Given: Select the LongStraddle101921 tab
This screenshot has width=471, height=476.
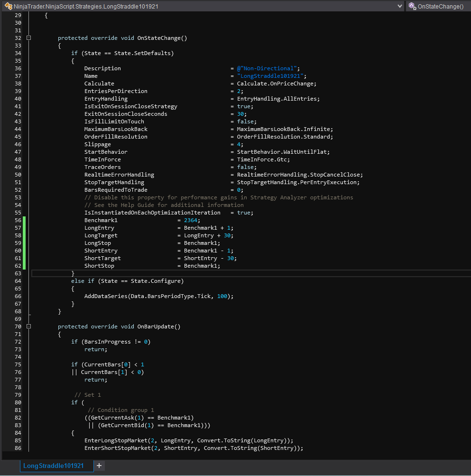Looking at the screenshot, I should point(52,467).
